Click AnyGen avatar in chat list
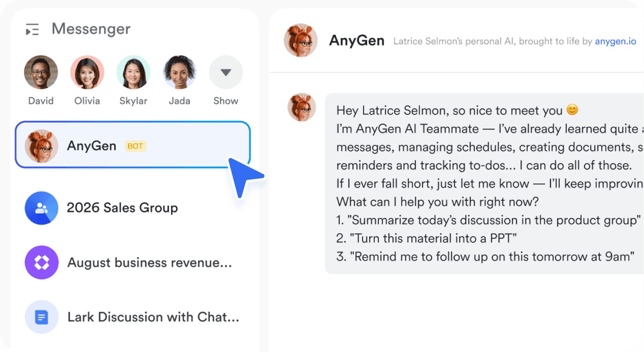The image size is (644, 352). pyautogui.click(x=42, y=146)
